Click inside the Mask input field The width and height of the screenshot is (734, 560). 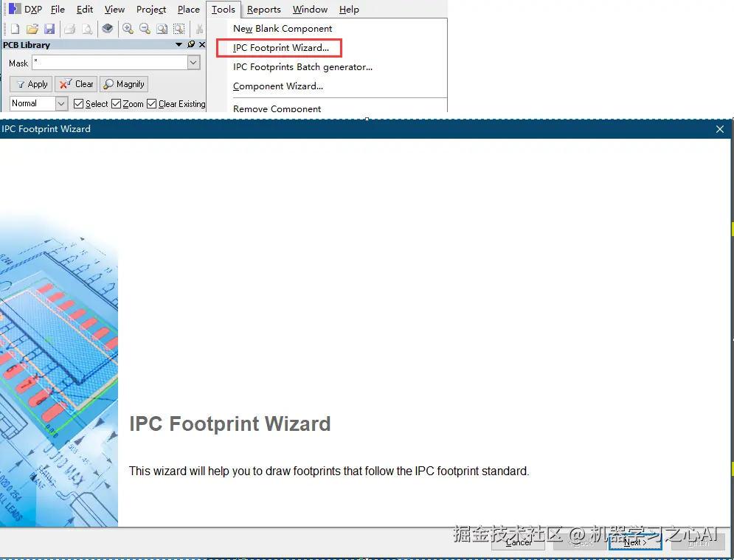point(110,63)
